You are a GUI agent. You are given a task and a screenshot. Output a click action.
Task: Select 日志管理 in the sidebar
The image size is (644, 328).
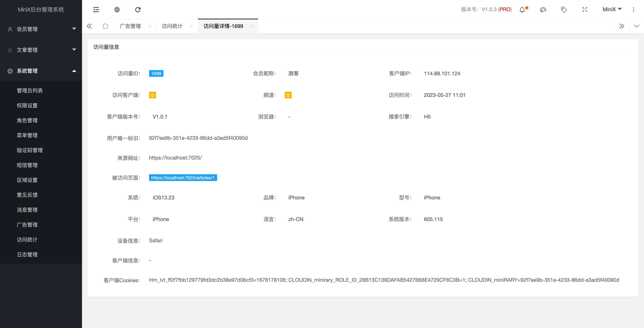[27, 255]
